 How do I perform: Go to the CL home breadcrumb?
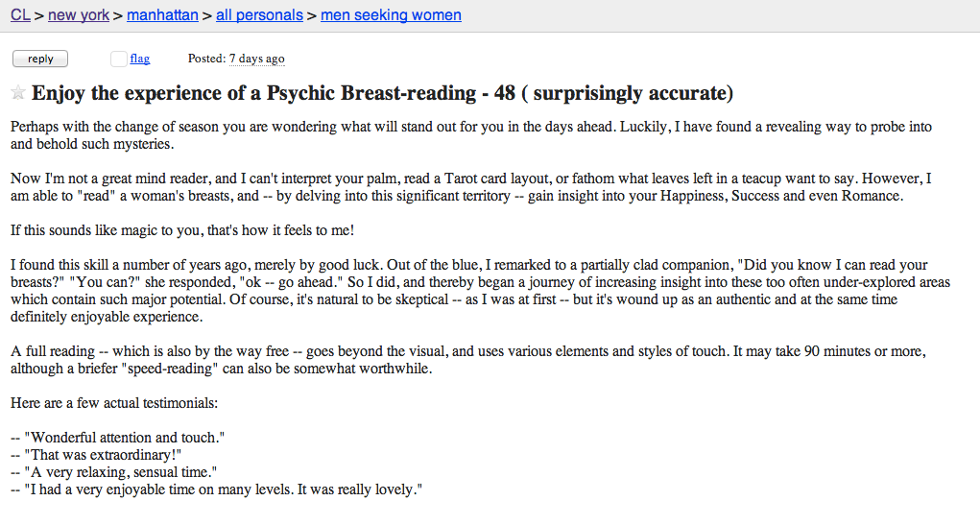point(20,15)
